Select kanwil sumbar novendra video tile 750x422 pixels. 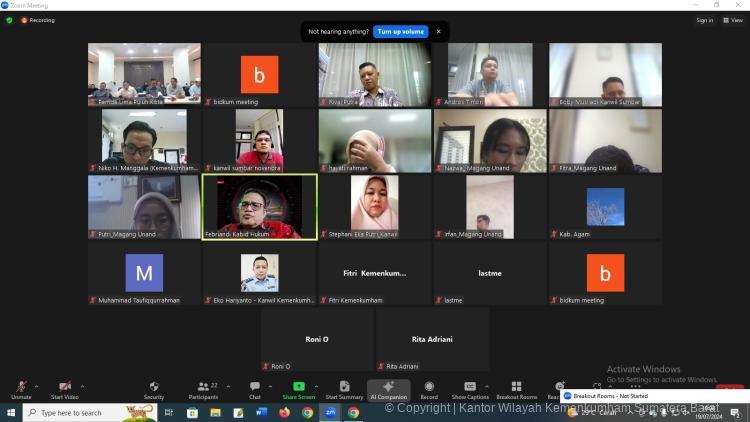[x=260, y=141]
